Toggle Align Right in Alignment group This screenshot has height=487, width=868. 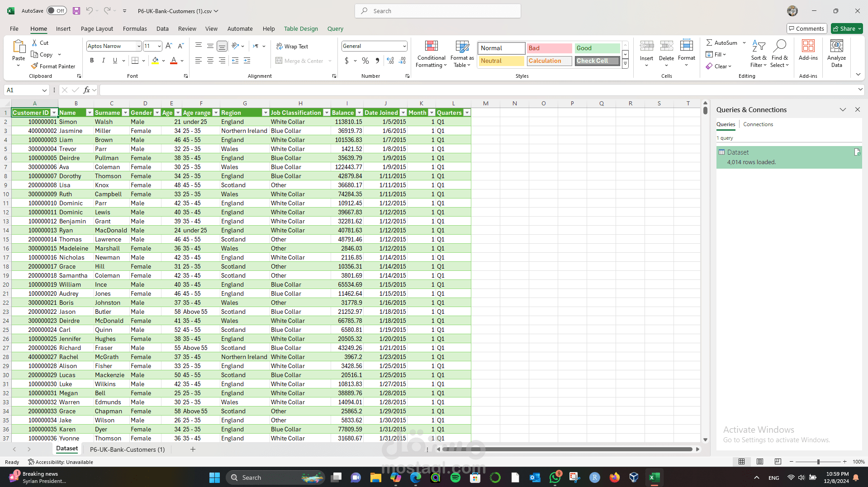(222, 60)
